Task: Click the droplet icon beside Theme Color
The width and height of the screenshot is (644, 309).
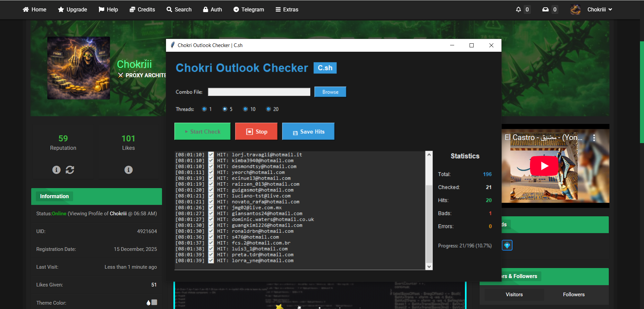Action: point(149,303)
